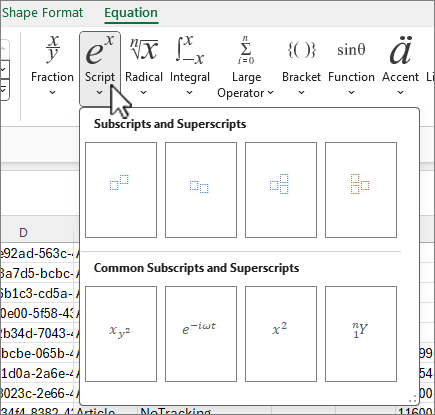Open the Bracket structures icon

click(x=302, y=50)
